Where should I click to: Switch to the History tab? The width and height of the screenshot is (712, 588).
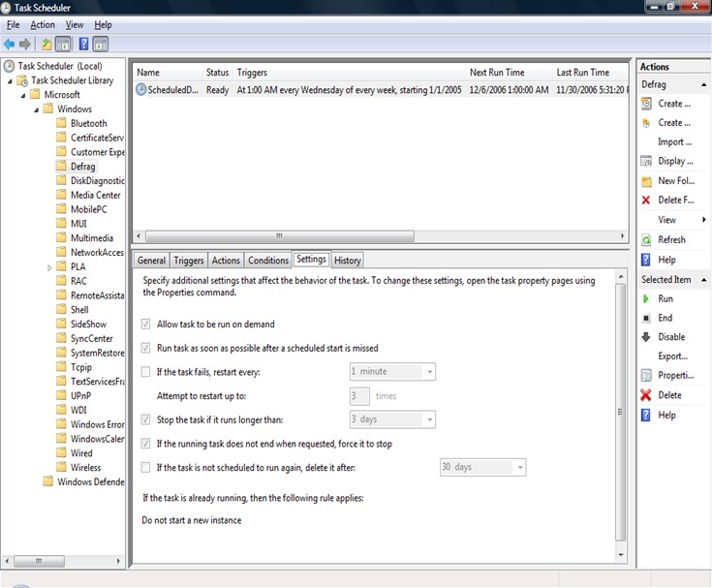point(348,261)
